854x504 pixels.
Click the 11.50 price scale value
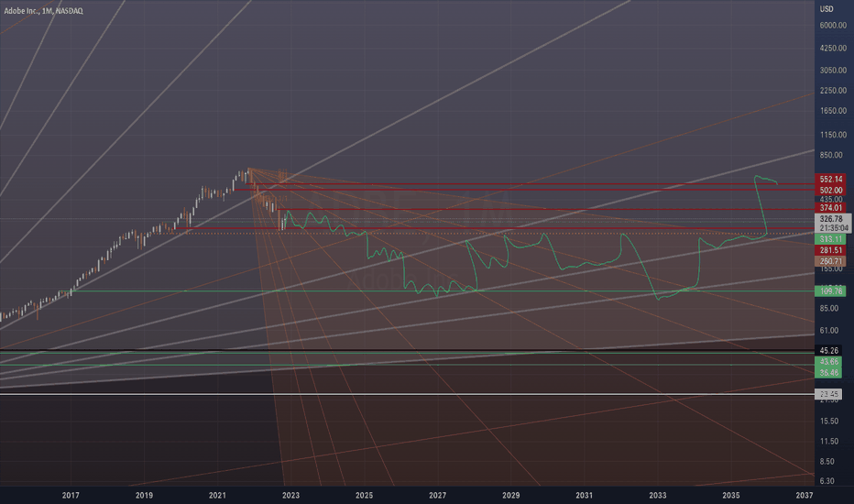click(x=829, y=442)
